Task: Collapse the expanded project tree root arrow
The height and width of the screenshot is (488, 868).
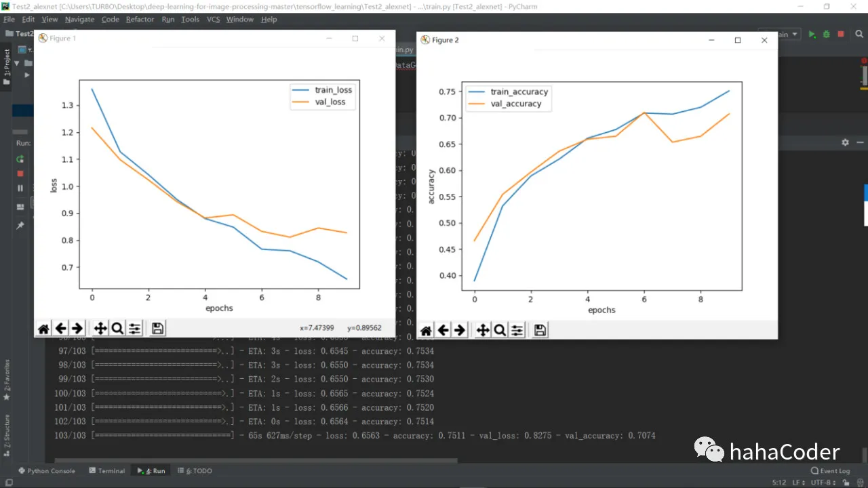Action: coord(17,63)
